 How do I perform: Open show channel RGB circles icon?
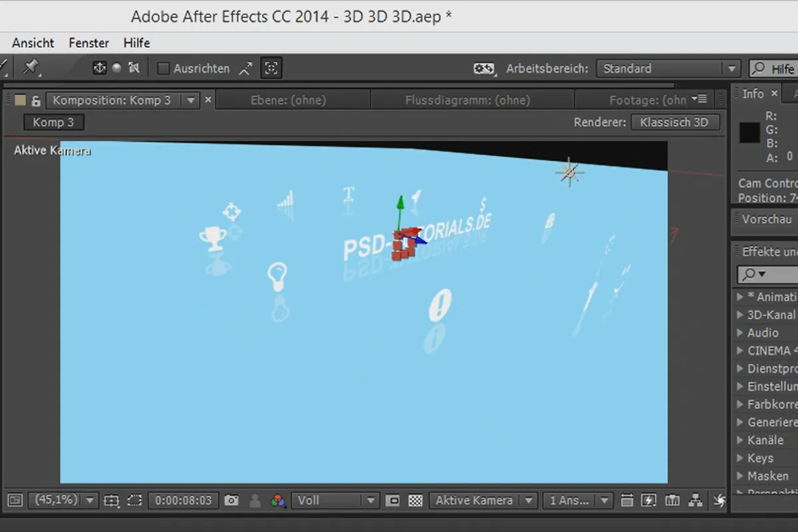(278, 501)
